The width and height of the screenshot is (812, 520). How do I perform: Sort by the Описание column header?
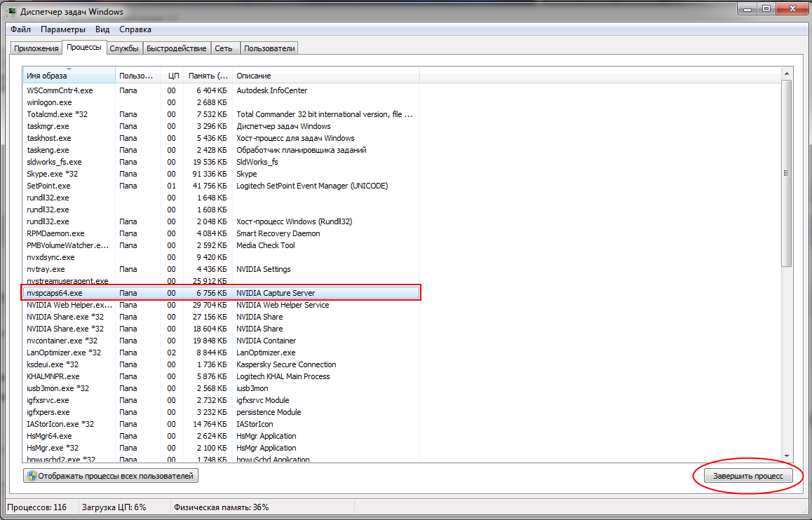pos(326,76)
